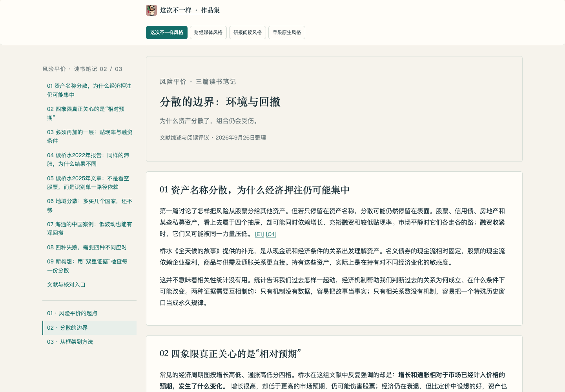Switch to 苹果原生风格 style

(x=287, y=33)
